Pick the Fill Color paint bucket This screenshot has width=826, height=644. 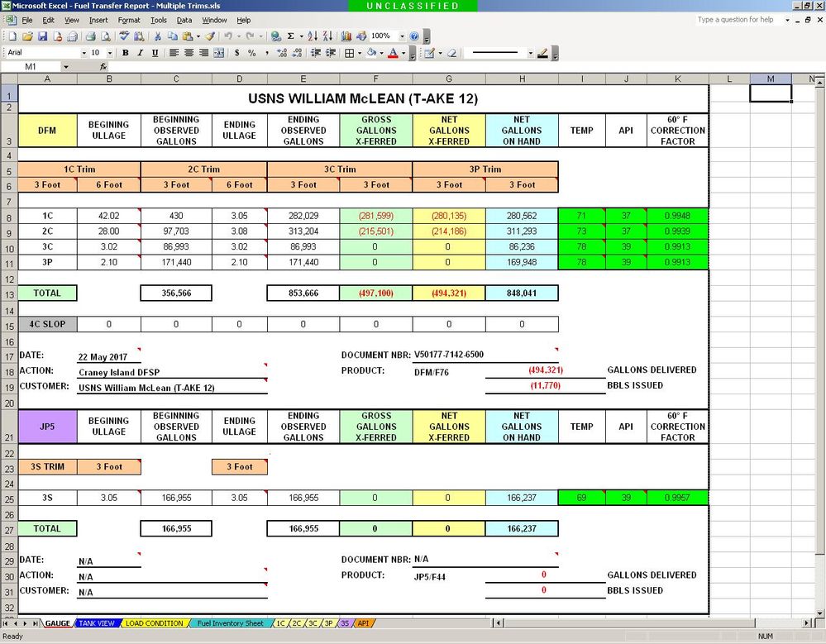tap(371, 53)
